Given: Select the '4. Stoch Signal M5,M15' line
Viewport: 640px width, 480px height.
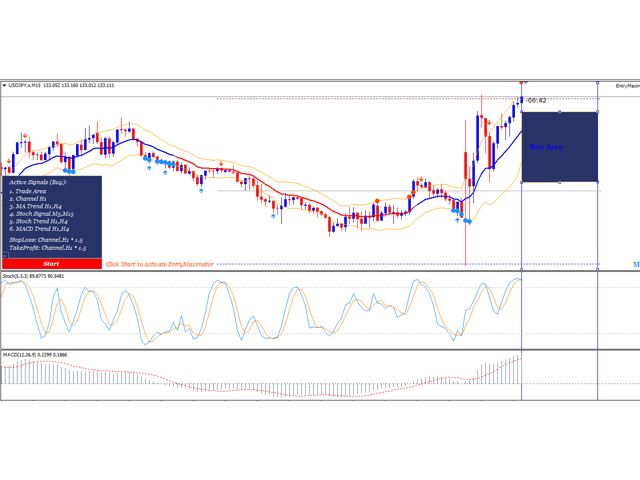Looking at the screenshot, I should coord(41,214).
